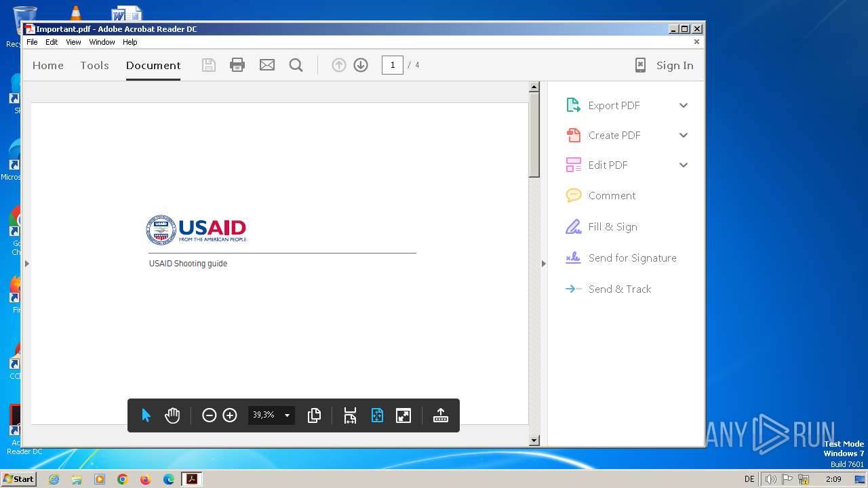Viewport: 868px width, 488px height.
Task: Select the arrow selection tool
Action: [146, 415]
